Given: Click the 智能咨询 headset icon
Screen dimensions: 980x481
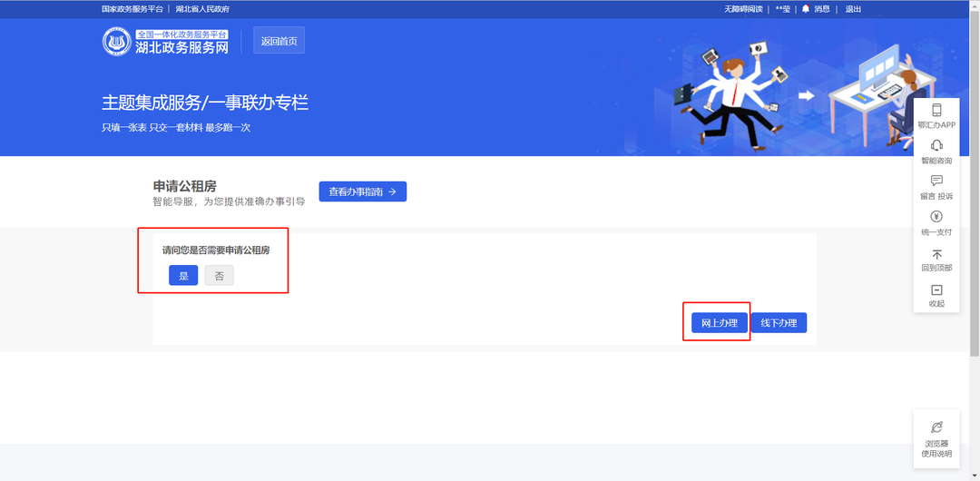Looking at the screenshot, I should (x=936, y=146).
